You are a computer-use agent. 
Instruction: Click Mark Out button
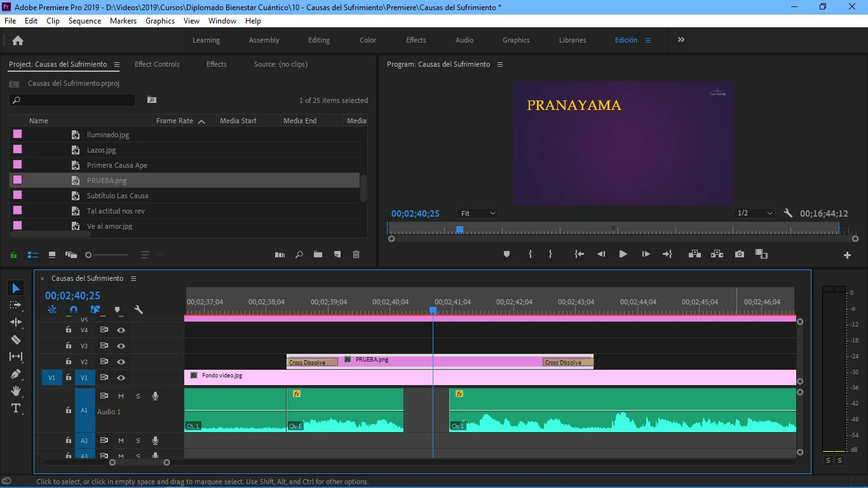pos(550,254)
